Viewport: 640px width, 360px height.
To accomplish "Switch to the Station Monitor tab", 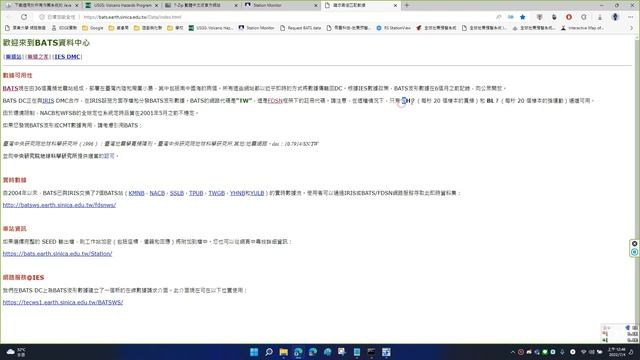I will [281, 5].
